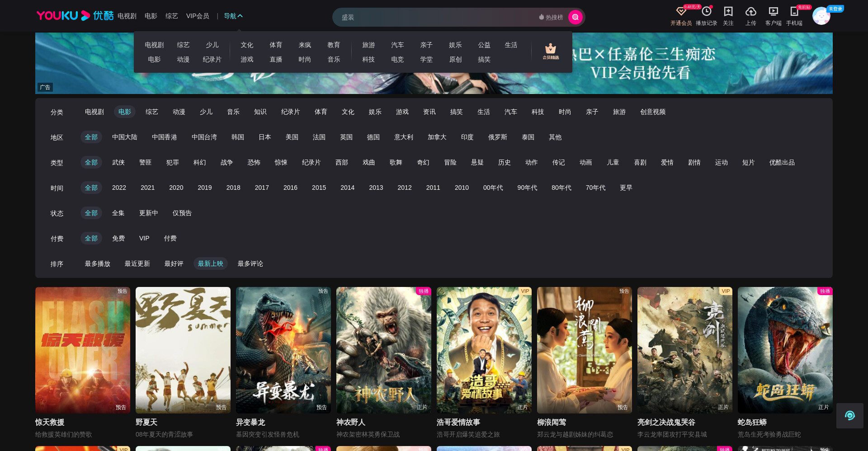868x451 pixels.
Task: Filter genre by 悬疑
Action: pos(477,162)
